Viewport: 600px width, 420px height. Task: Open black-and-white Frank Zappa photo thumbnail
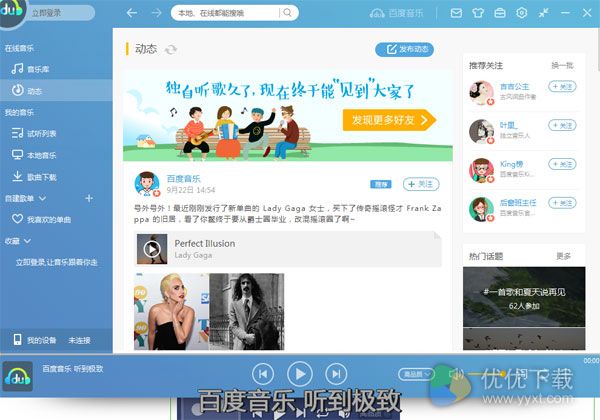(247, 311)
